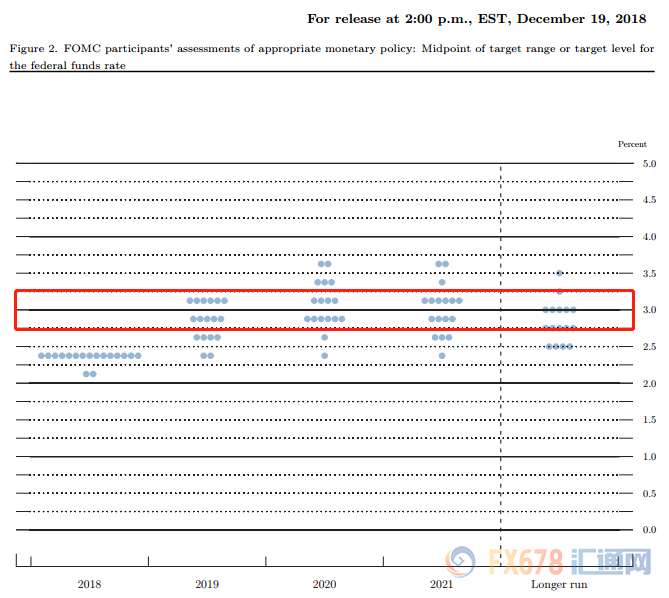Click the 'Longer run' axis label
The width and height of the screenshot is (669, 598).
(x=559, y=584)
